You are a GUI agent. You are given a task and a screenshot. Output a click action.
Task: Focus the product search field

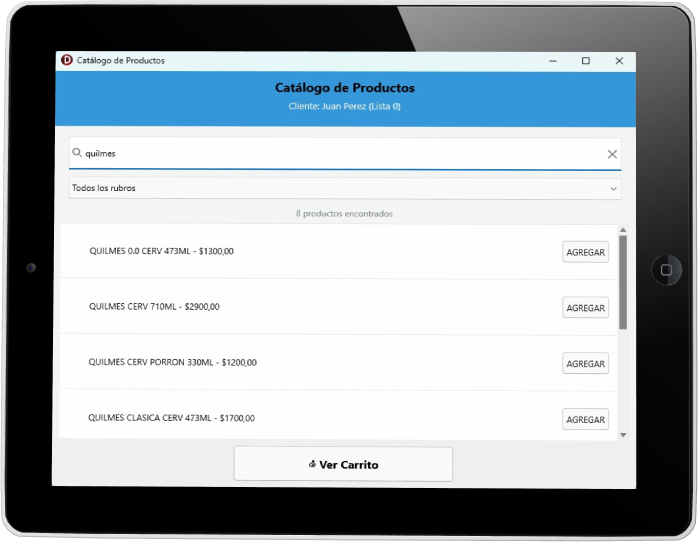click(345, 154)
